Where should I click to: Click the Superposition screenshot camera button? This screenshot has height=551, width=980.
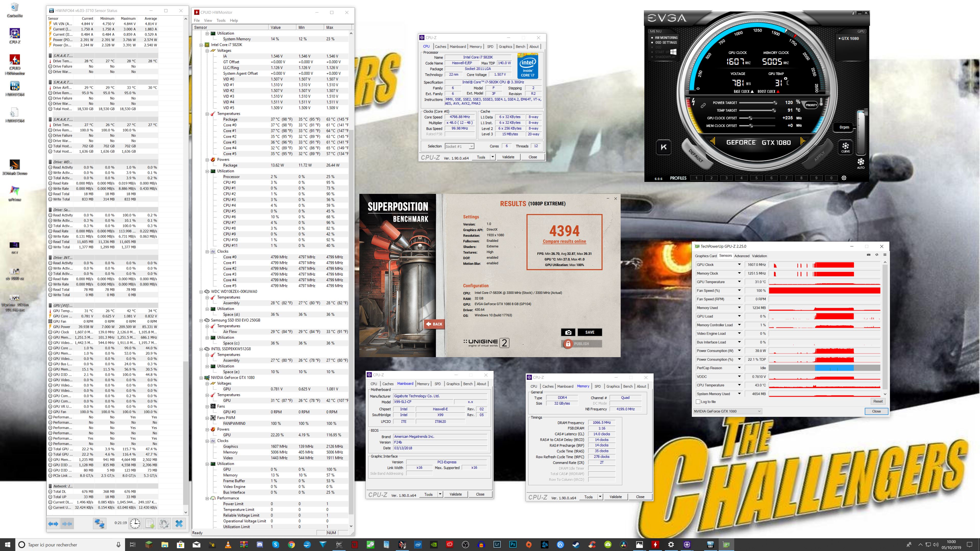point(568,332)
